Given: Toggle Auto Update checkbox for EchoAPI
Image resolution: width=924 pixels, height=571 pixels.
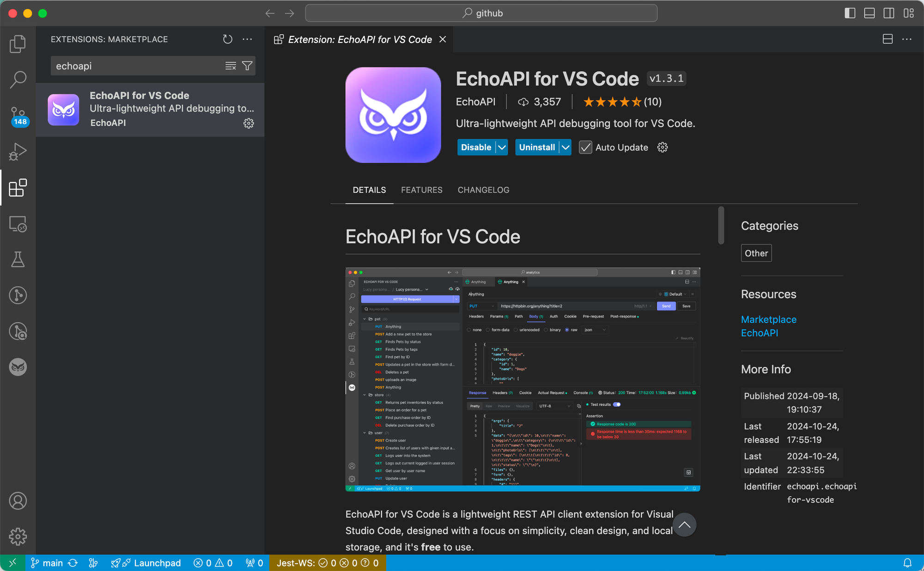Looking at the screenshot, I should tap(584, 147).
